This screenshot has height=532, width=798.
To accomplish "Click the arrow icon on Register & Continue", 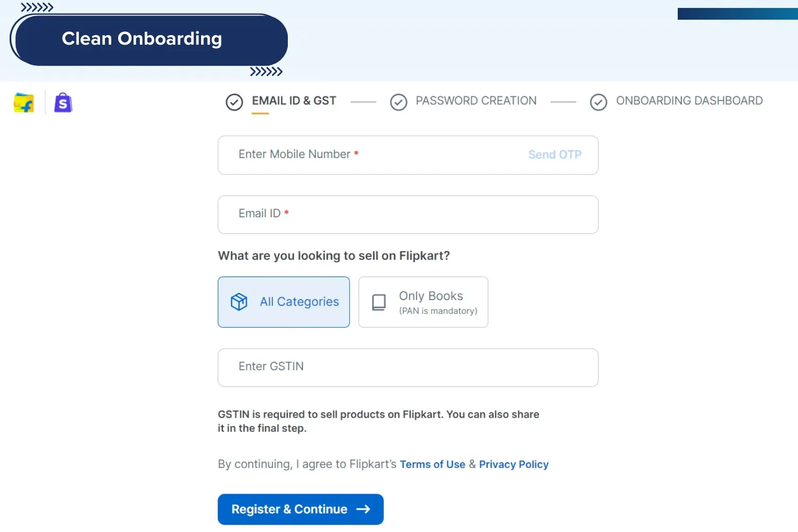I will pyautogui.click(x=364, y=509).
